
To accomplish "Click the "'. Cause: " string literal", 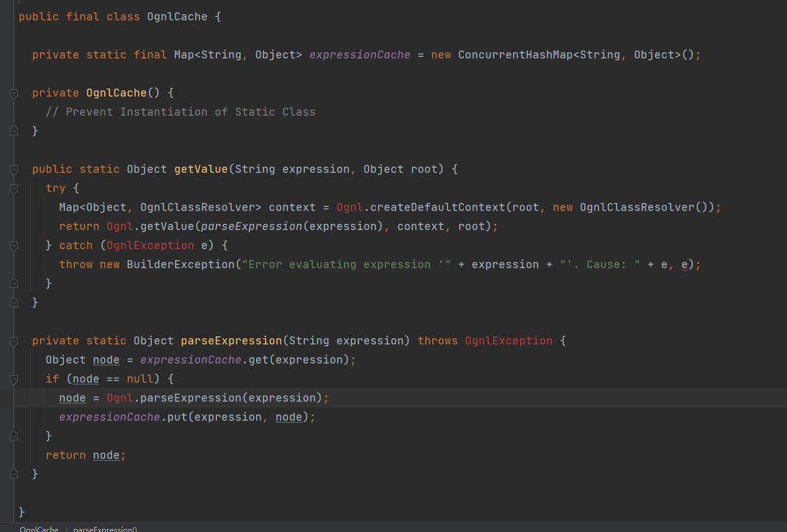I will pos(600,264).
